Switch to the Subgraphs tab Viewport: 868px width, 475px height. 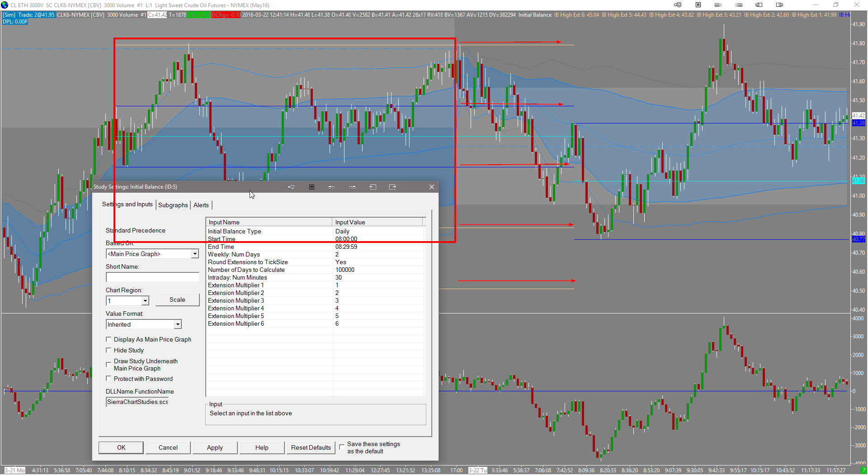(173, 205)
